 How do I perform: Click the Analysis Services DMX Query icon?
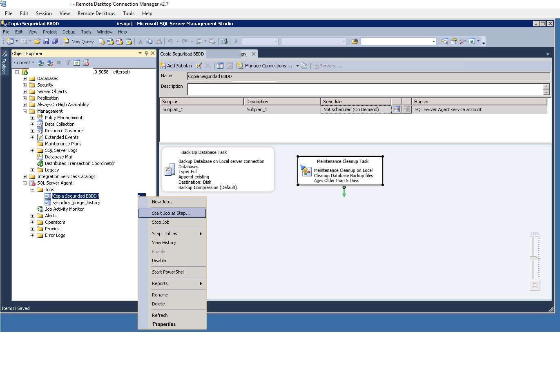pos(120,41)
